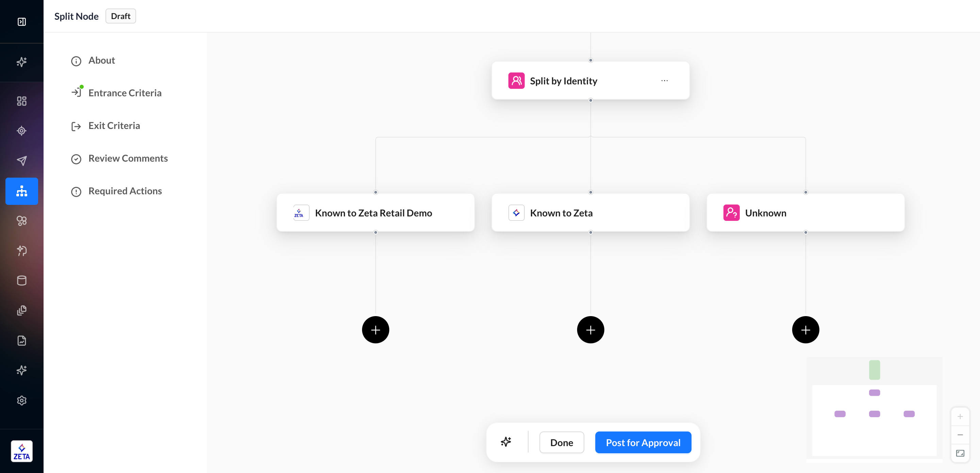Click the paper plane campaigns icon
This screenshot has width=980, height=473.
point(22,161)
